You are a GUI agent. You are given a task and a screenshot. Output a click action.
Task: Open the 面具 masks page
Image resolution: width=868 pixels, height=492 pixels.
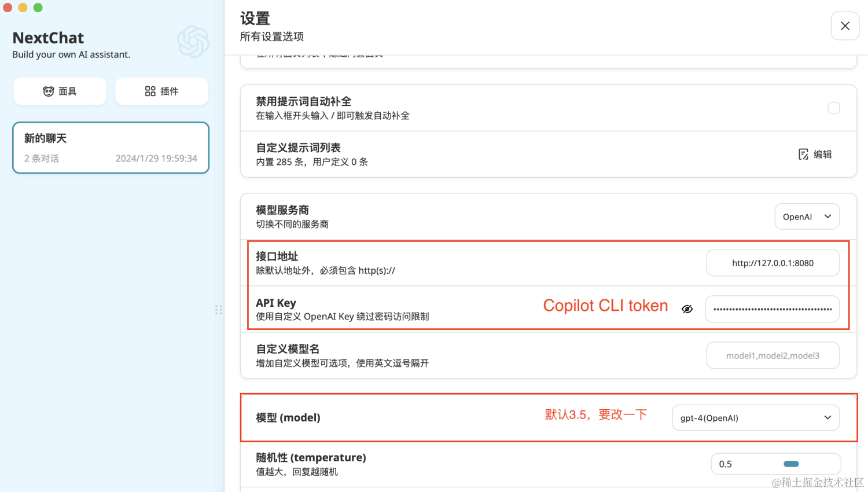click(60, 91)
